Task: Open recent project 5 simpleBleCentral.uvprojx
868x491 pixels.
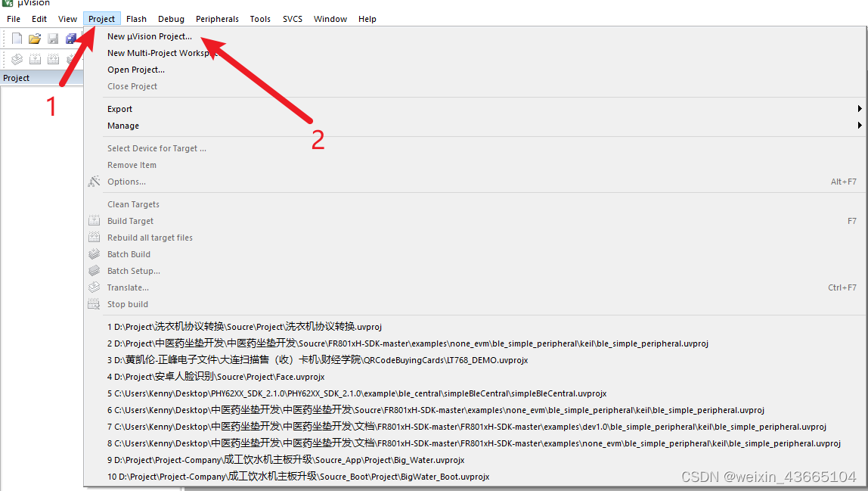Action: coord(475,393)
